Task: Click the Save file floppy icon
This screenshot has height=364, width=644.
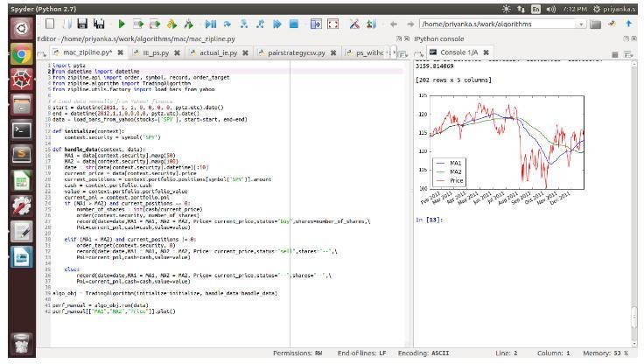Action: click(x=82, y=24)
